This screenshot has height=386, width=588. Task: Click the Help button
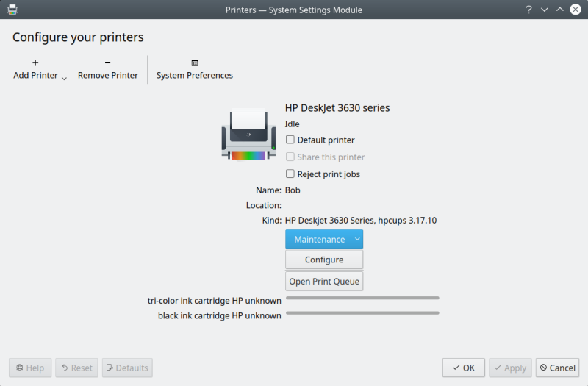[30, 368]
